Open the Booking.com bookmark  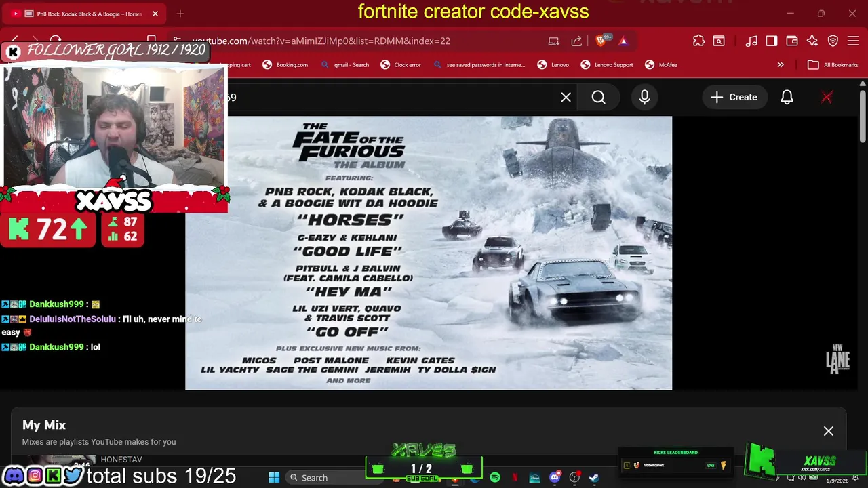click(x=285, y=65)
